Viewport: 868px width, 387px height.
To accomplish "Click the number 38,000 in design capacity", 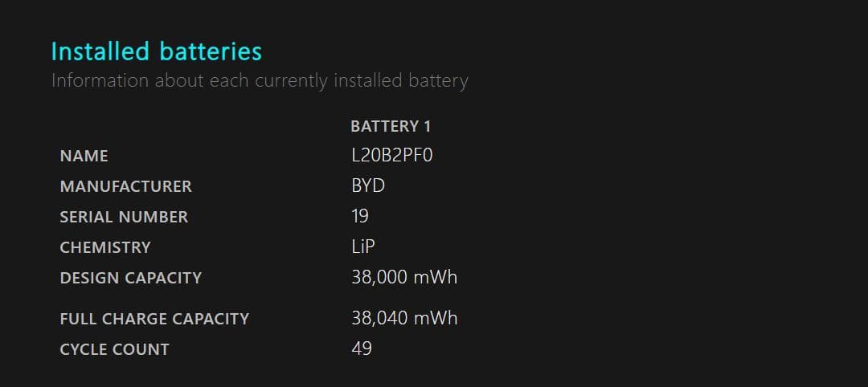I will [379, 277].
